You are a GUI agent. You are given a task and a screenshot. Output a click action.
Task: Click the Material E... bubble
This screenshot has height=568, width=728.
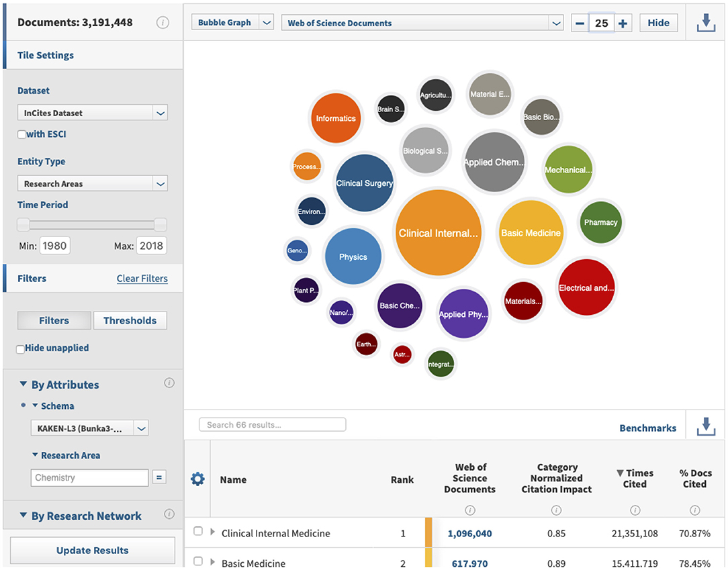click(x=490, y=94)
